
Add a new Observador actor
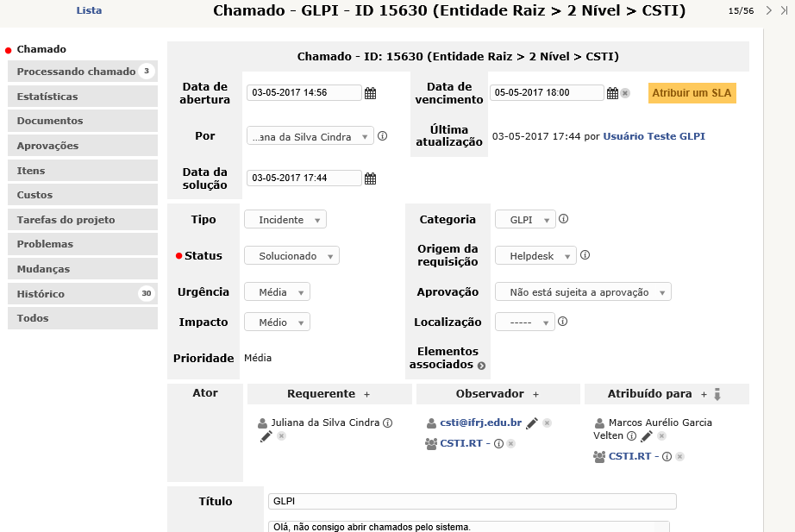coord(535,394)
